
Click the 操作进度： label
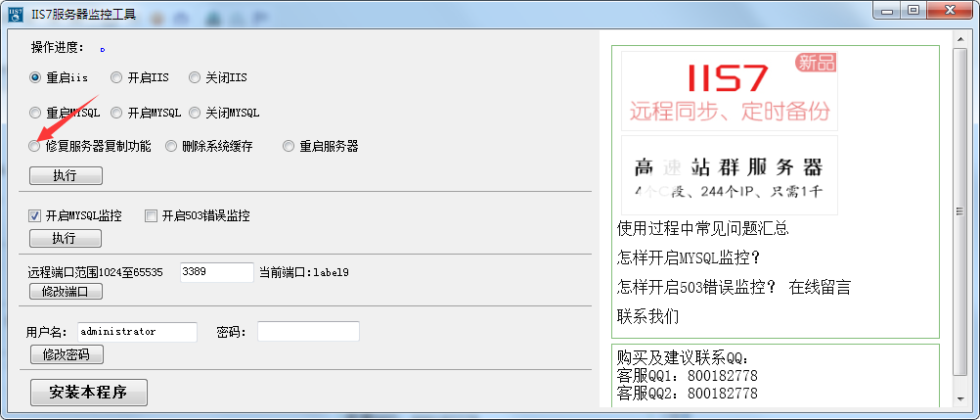pyautogui.click(x=57, y=47)
